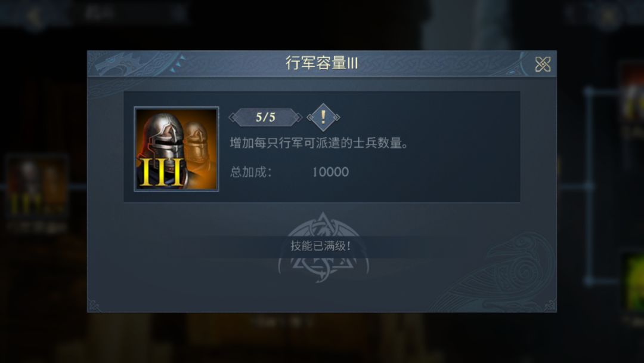Click the 技能已满级! max-level banner
644x363 pixels.
click(321, 246)
